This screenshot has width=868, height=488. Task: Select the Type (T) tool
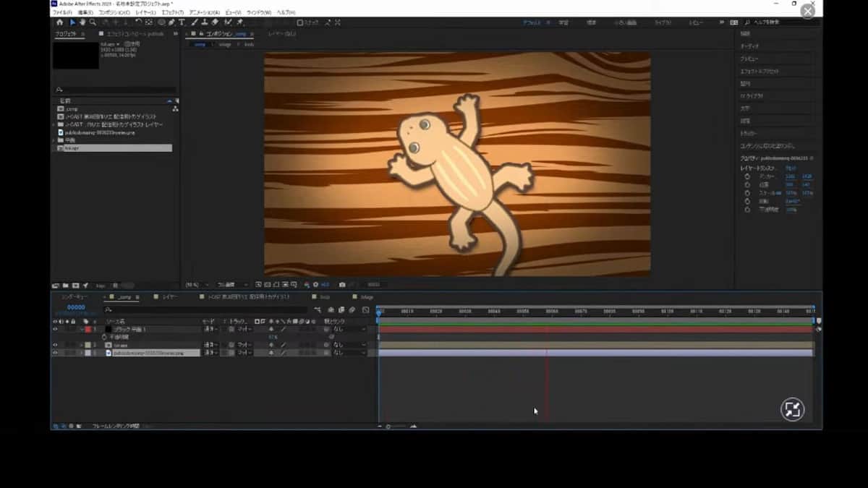[x=181, y=22]
